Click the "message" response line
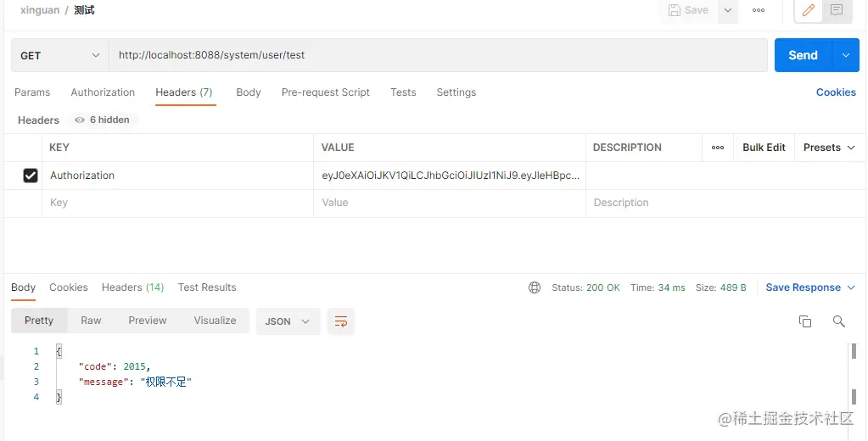868x441 pixels. coord(135,382)
